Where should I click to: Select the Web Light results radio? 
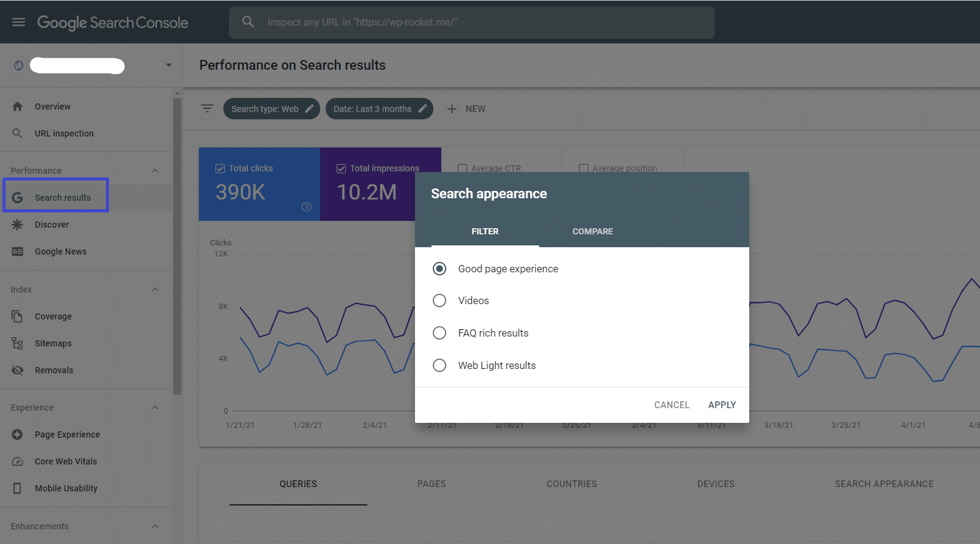(440, 365)
